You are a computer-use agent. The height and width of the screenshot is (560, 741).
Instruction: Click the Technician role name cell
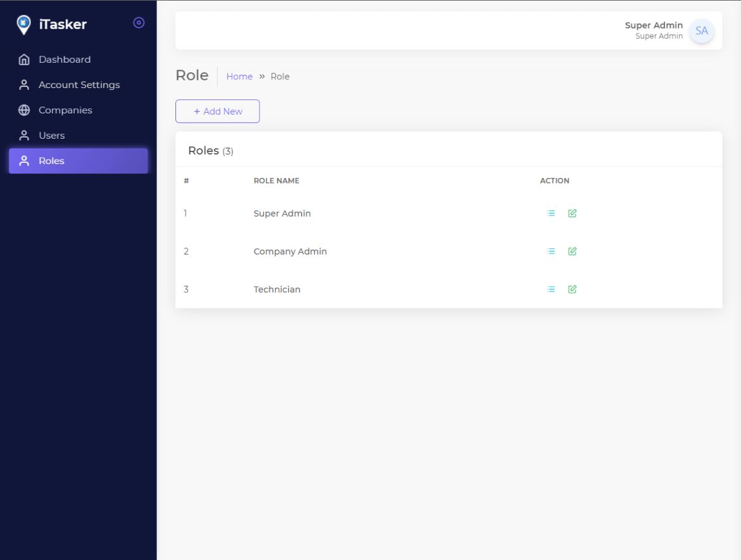click(277, 290)
